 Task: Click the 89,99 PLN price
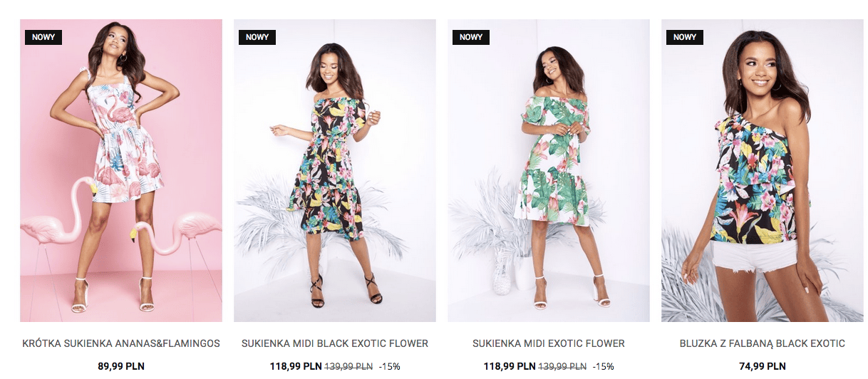[x=121, y=367]
